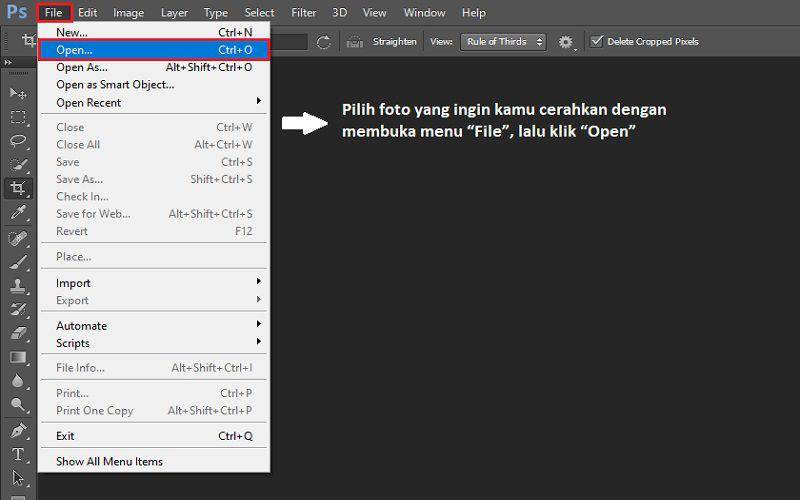This screenshot has width=800, height=500.
Task: Open the View menu
Action: (374, 12)
